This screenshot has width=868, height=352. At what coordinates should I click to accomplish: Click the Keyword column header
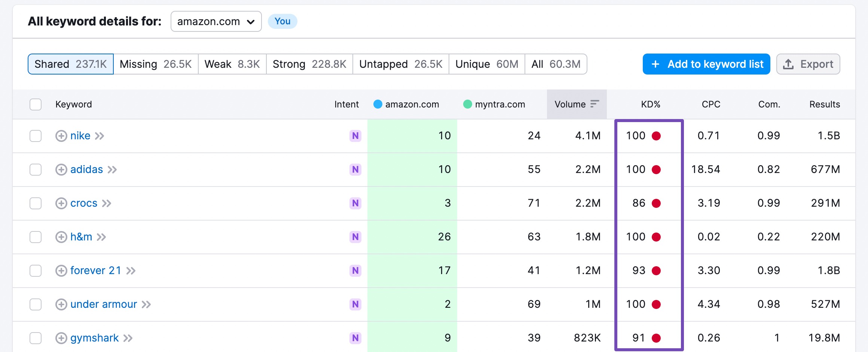click(74, 104)
